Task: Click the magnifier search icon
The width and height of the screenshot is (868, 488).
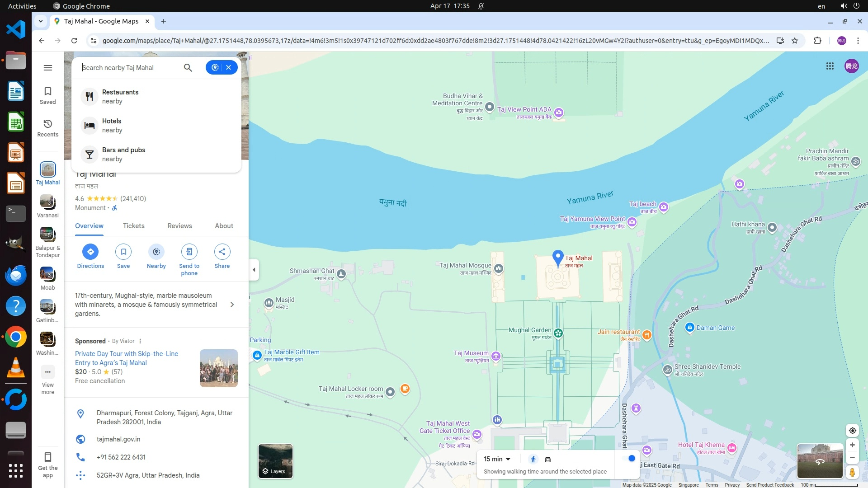Action: pyautogui.click(x=188, y=68)
